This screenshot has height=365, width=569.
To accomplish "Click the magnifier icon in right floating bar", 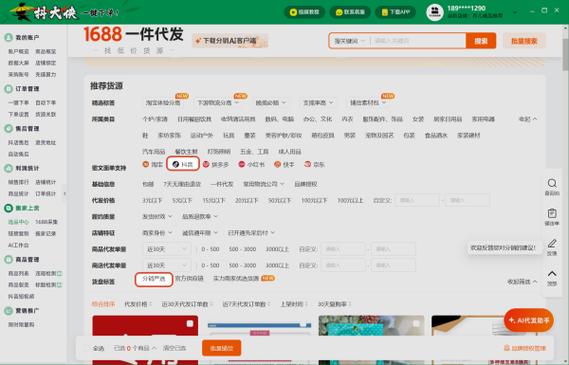I will [552, 183].
